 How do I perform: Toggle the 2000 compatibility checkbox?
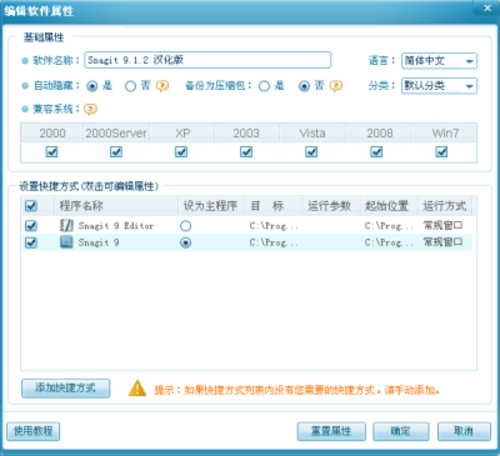52,152
